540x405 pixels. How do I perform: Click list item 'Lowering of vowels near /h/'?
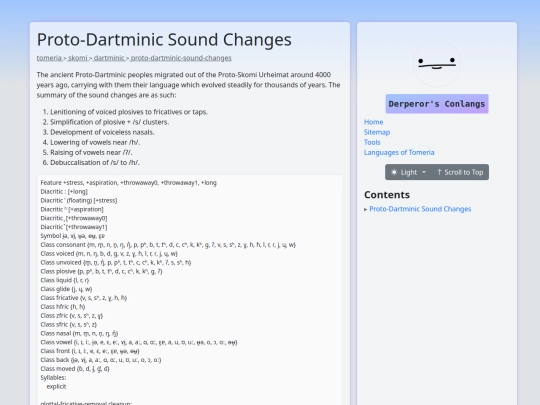point(95,142)
